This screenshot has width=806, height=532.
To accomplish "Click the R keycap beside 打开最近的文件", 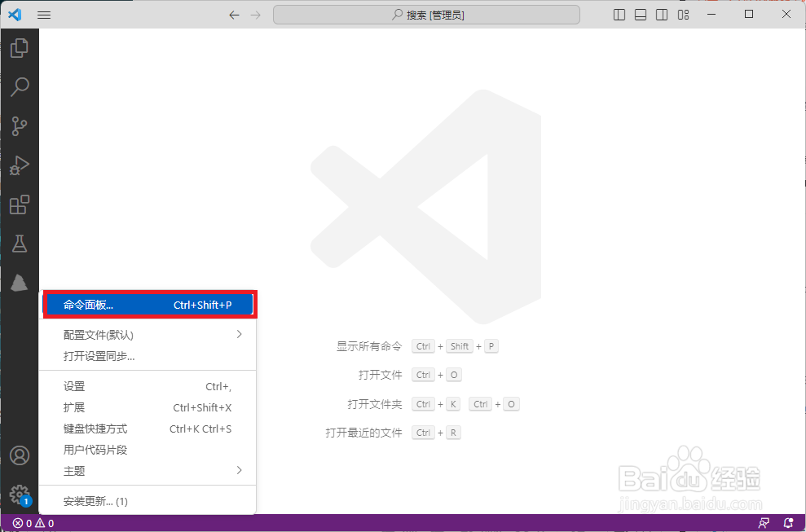I will 453,433.
